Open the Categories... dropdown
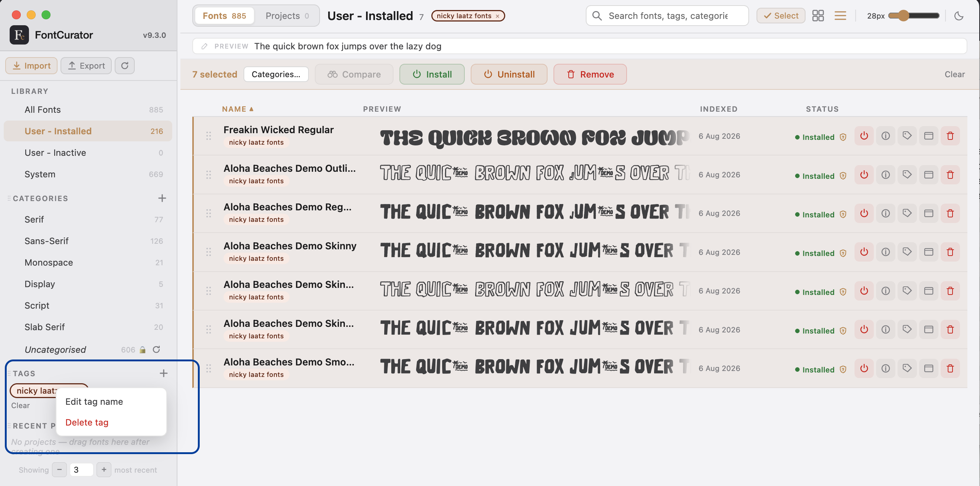980x486 pixels. point(276,74)
